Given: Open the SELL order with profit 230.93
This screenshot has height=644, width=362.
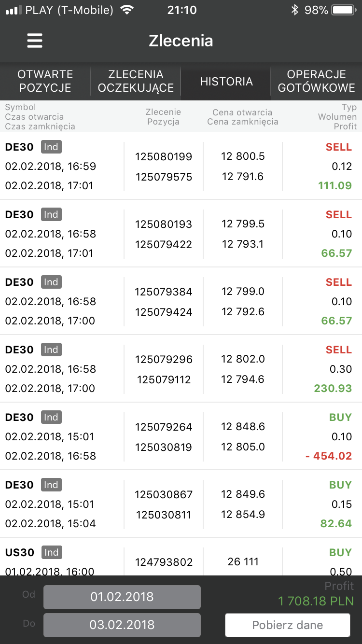Looking at the screenshot, I should tap(181, 369).
